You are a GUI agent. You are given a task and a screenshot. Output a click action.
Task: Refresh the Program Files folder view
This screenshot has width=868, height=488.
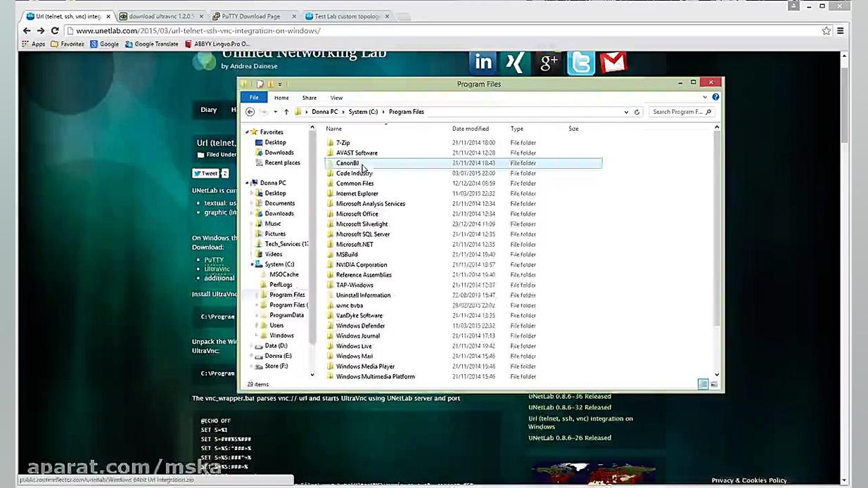point(637,112)
